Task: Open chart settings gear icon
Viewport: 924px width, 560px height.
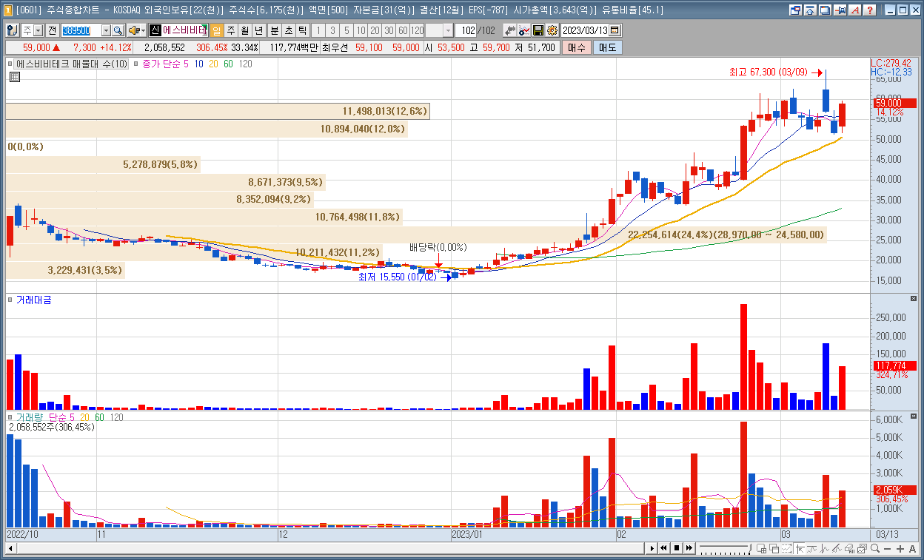Action: coord(552,30)
